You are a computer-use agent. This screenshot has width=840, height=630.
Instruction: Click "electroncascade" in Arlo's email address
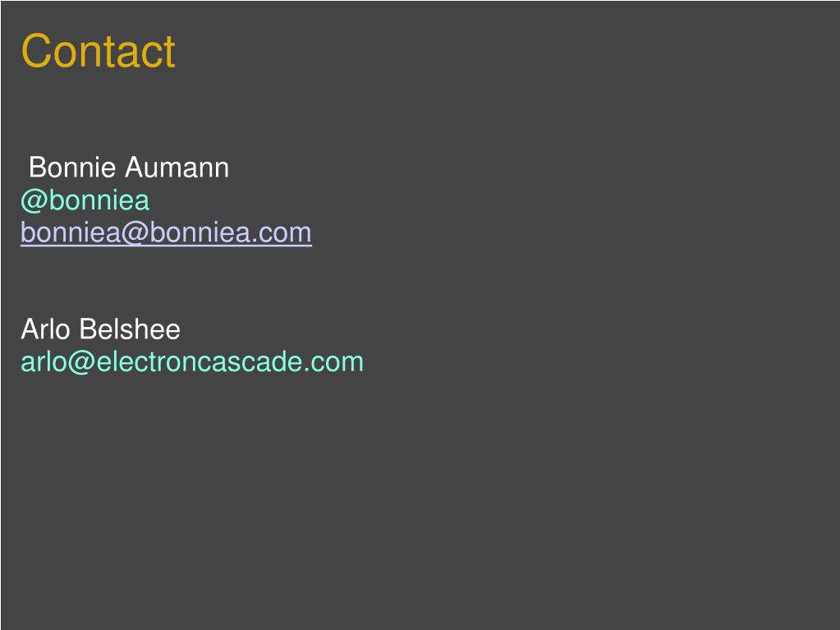click(197, 362)
